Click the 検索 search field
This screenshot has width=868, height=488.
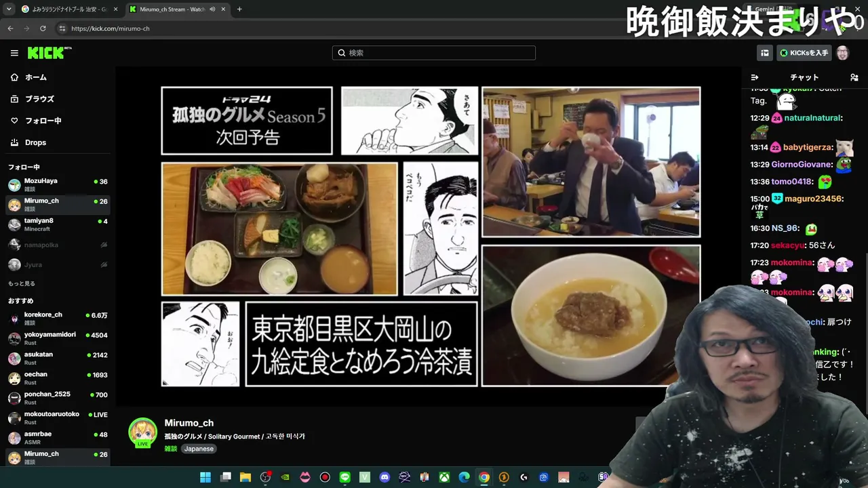click(434, 53)
